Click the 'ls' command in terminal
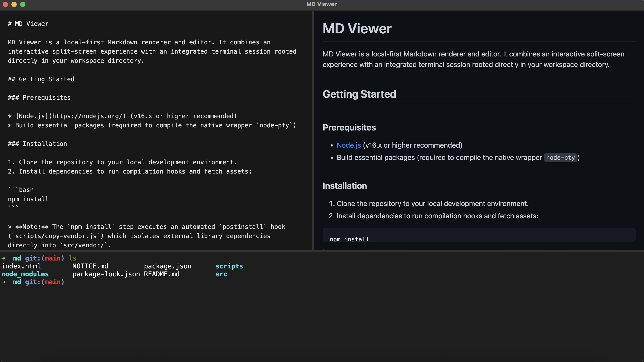 (x=73, y=258)
